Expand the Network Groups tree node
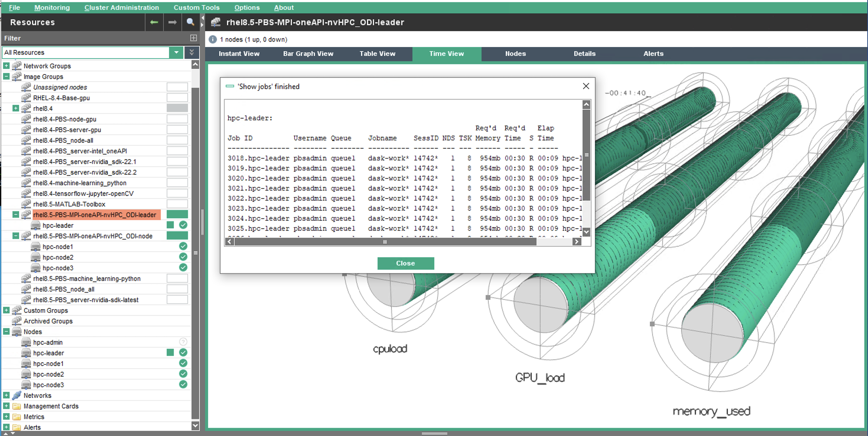This screenshot has height=436, width=868. [6, 66]
